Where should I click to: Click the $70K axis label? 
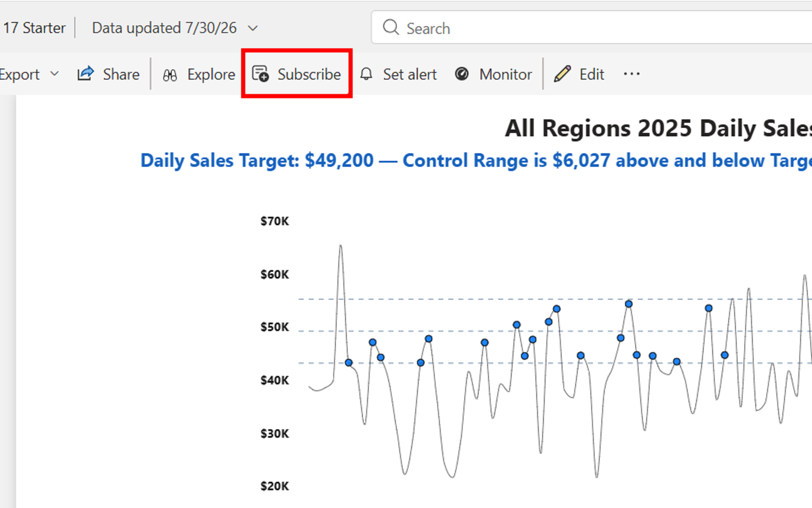click(274, 221)
